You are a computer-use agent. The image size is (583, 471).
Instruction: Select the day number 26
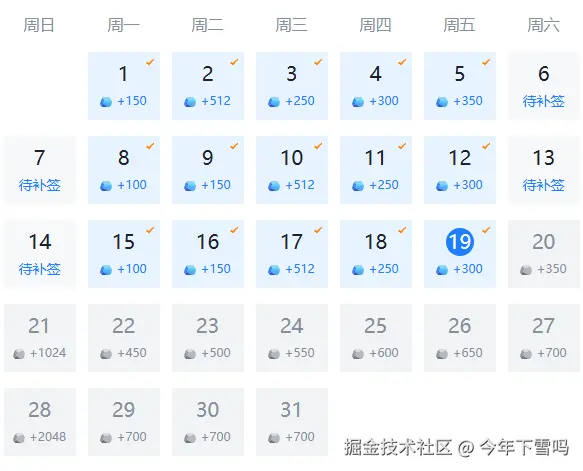460,326
